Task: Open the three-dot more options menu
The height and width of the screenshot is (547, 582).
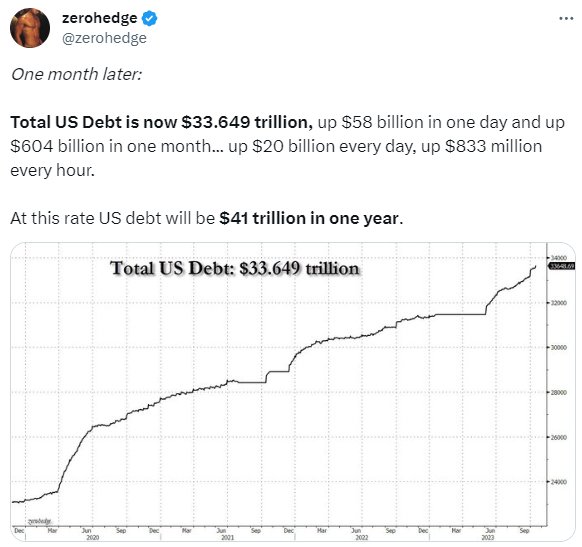Action: click(x=566, y=18)
